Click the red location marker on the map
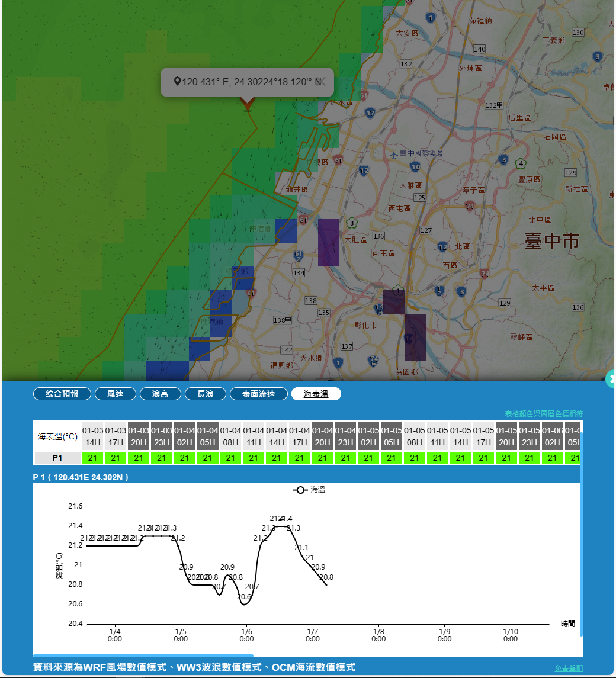Screen dimensions: 616x678 [x=247, y=104]
